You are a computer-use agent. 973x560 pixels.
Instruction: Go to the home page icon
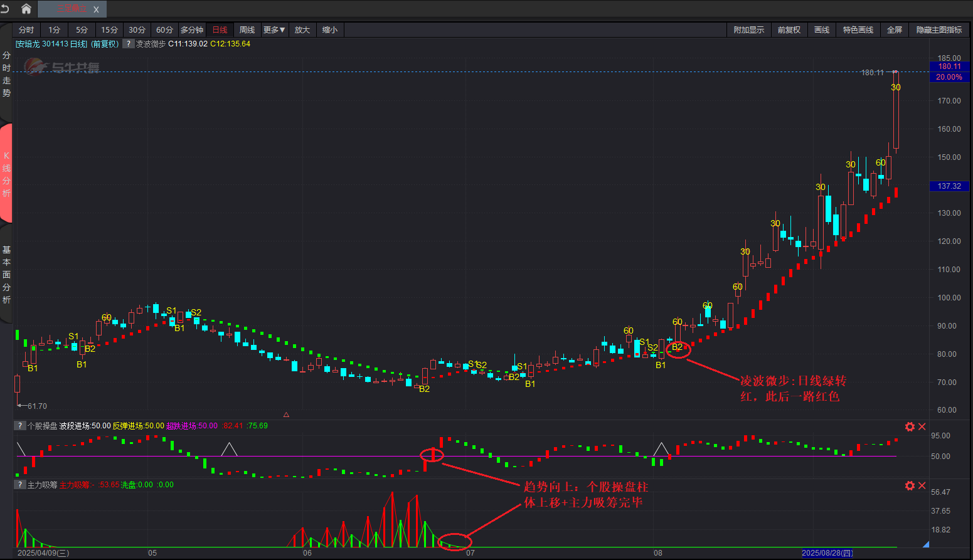tap(26, 9)
